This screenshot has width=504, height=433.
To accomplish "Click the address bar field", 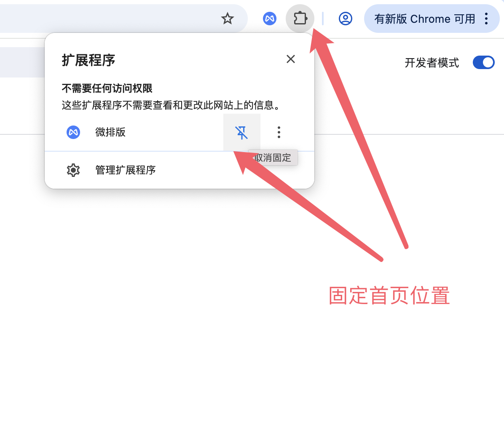I will (109, 19).
